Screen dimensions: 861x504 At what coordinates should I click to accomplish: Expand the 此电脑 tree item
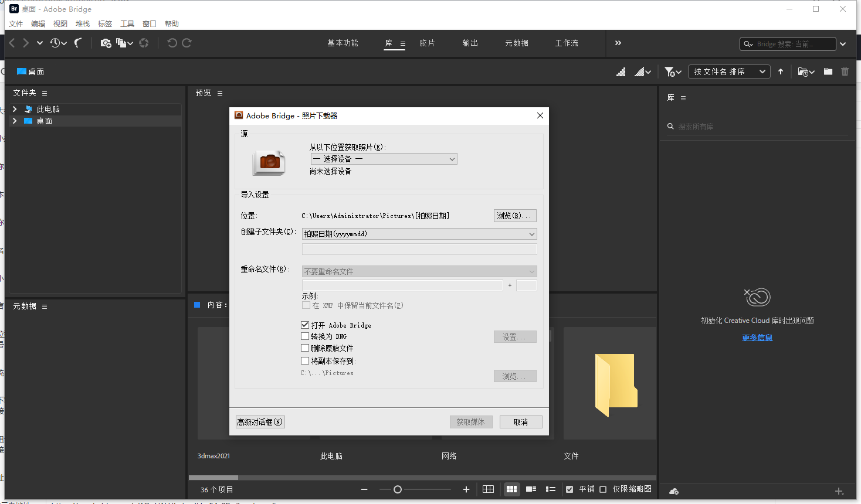click(15, 108)
